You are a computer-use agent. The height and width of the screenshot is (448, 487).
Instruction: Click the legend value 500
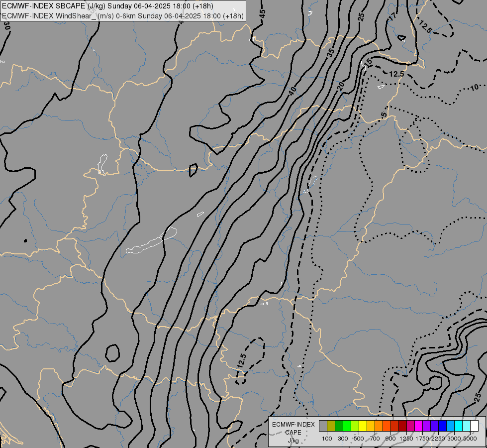pos(359,439)
